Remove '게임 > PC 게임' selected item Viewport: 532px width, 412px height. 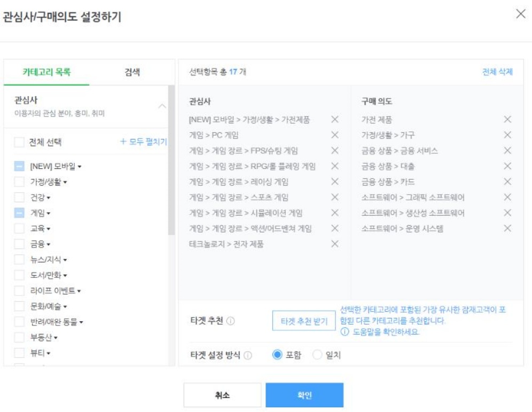[334, 135]
